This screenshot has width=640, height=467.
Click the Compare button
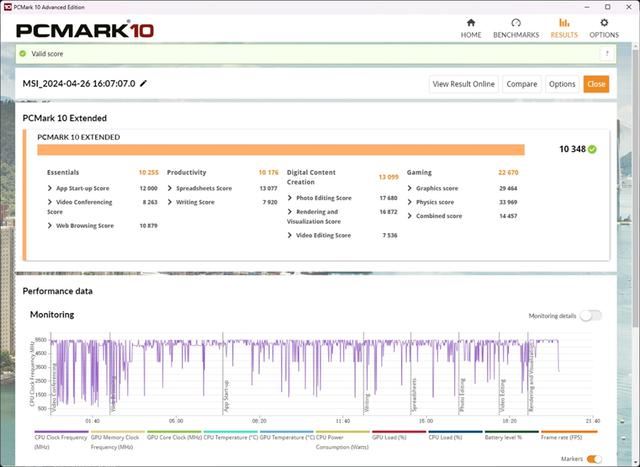tap(521, 84)
